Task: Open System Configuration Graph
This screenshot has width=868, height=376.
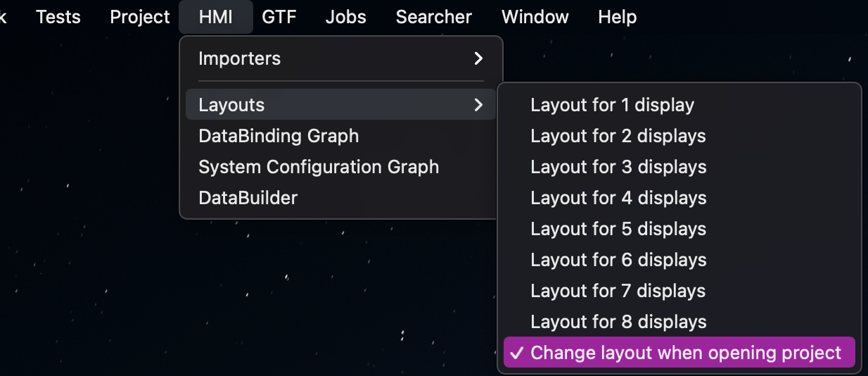Action: 341,167
